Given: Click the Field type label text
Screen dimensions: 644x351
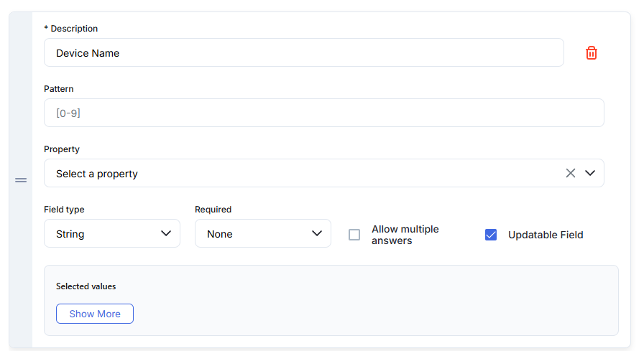Looking at the screenshot, I should coord(64,210).
